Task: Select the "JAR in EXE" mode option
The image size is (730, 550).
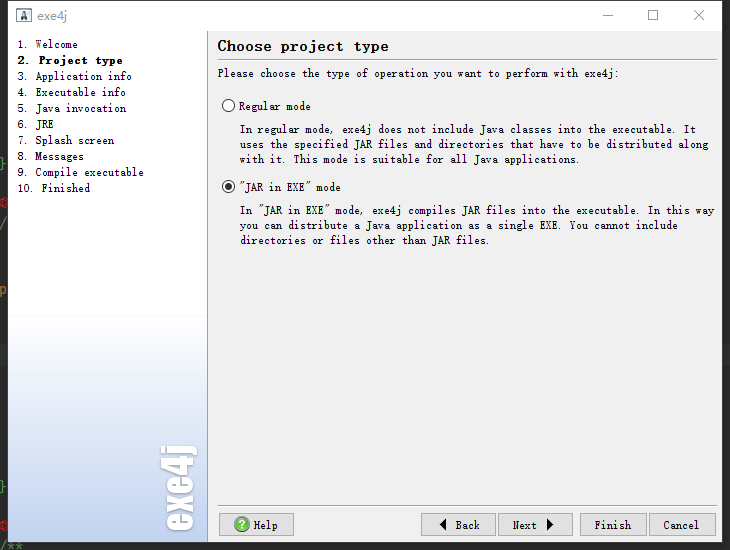Action: tap(229, 187)
